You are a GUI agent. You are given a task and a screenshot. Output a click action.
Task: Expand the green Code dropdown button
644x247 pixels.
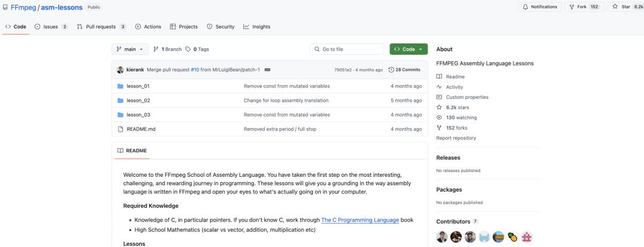[408, 49]
